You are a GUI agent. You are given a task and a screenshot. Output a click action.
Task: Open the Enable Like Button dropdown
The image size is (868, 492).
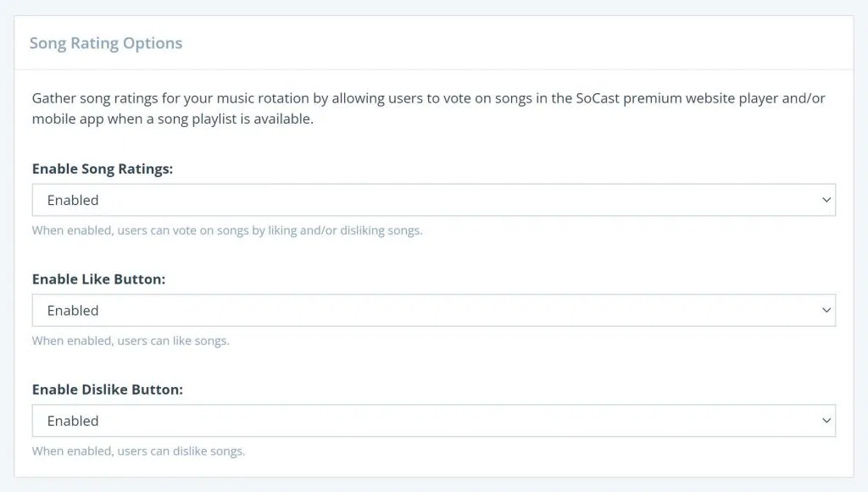pos(433,311)
